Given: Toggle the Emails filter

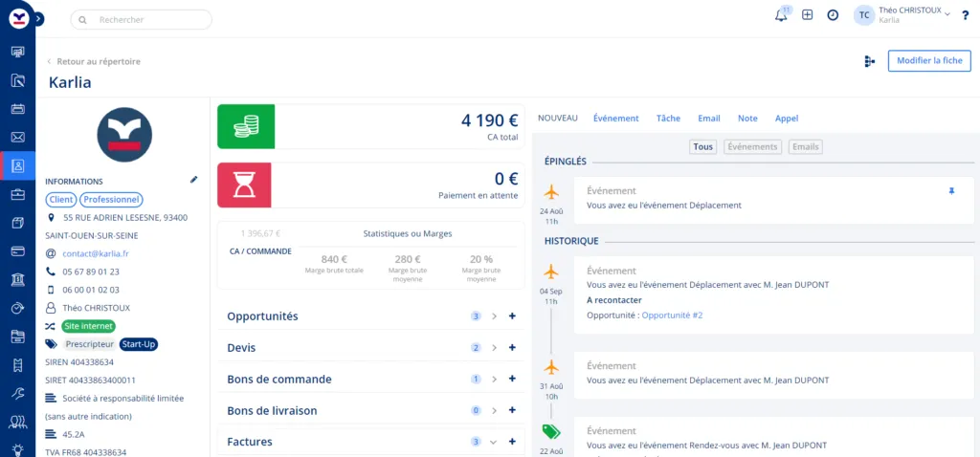Looking at the screenshot, I should pos(805,147).
